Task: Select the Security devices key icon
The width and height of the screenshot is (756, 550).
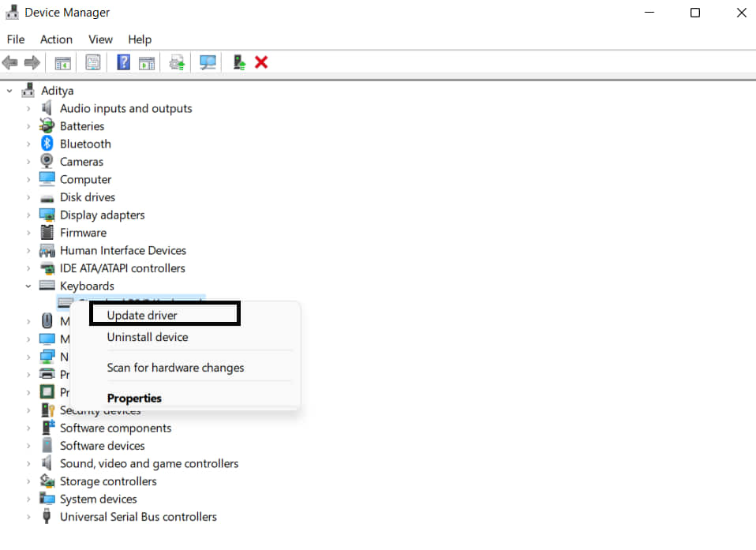Action: (x=47, y=410)
